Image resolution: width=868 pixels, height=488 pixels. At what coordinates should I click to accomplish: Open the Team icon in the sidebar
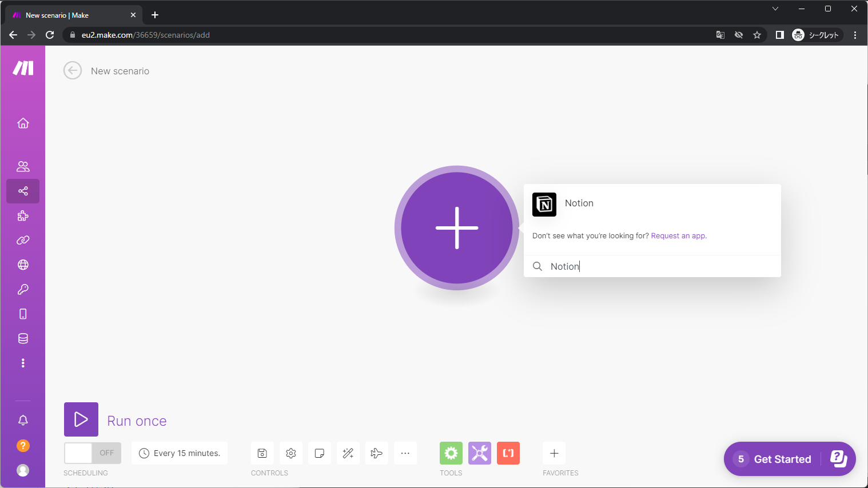23,166
